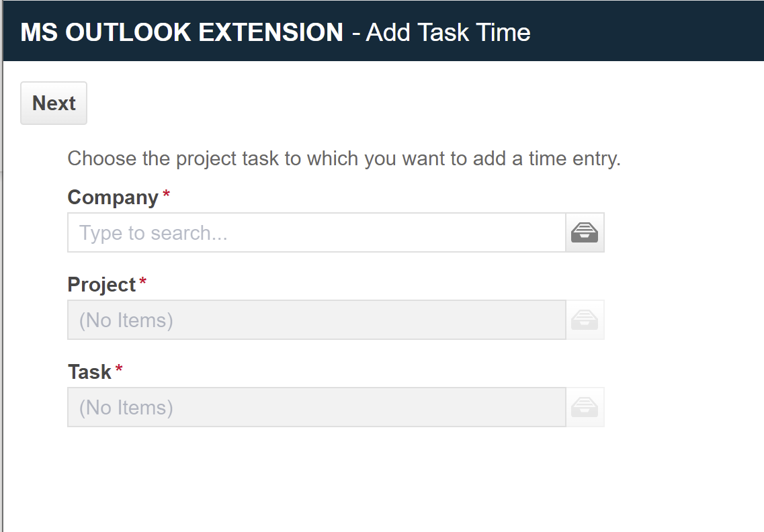Focus the Company 'Type to search...' field
The image size is (764, 532).
[x=316, y=232]
